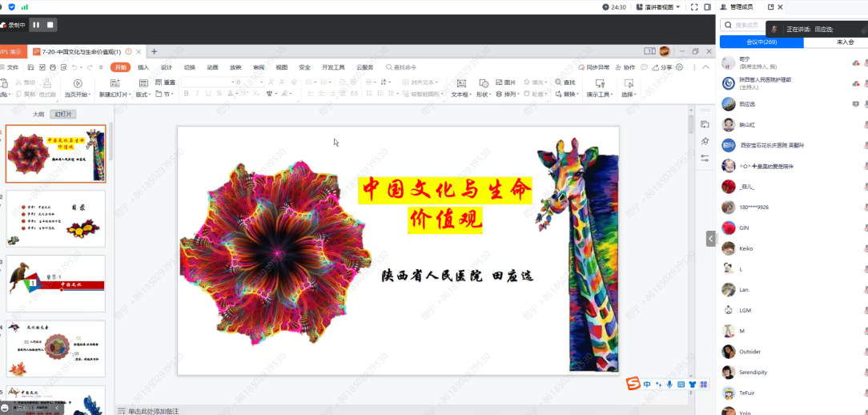
Task: Switch to the 未入会 tab
Action: pos(845,42)
